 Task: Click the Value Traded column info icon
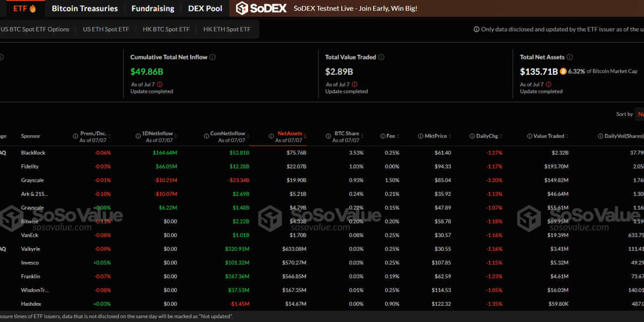point(530,136)
